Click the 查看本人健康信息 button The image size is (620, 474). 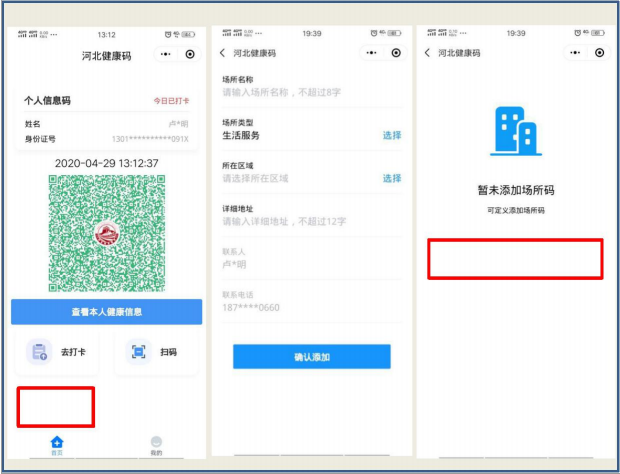(106, 312)
